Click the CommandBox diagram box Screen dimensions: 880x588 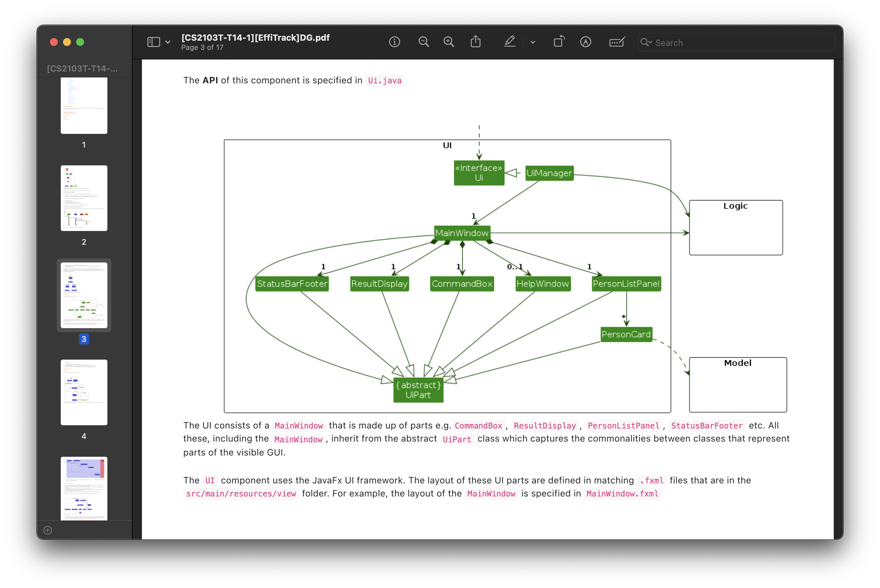[x=462, y=284]
